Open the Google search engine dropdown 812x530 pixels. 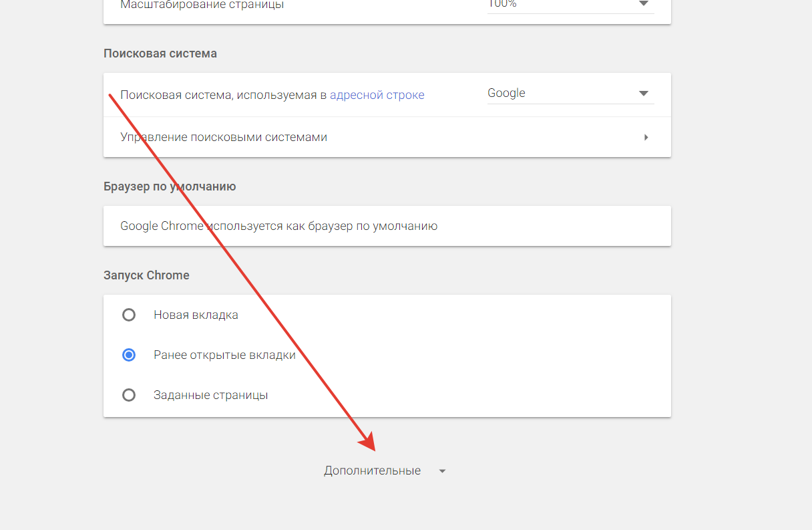point(571,94)
